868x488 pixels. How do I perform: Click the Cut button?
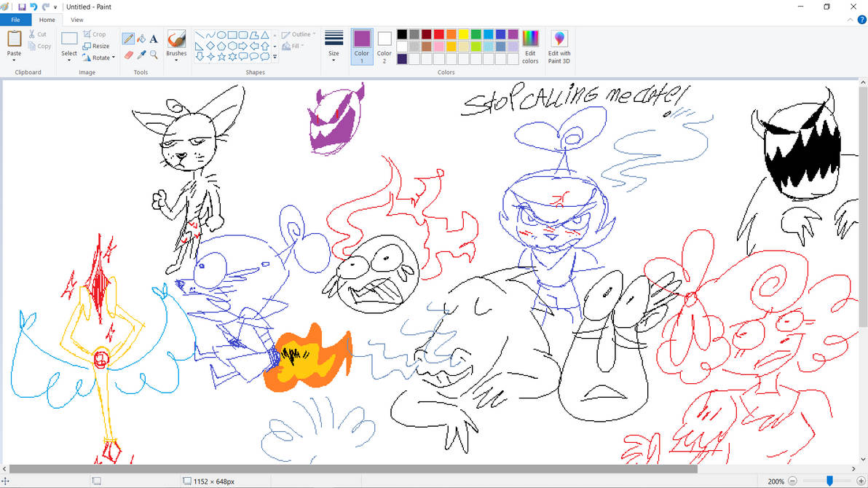(x=38, y=34)
